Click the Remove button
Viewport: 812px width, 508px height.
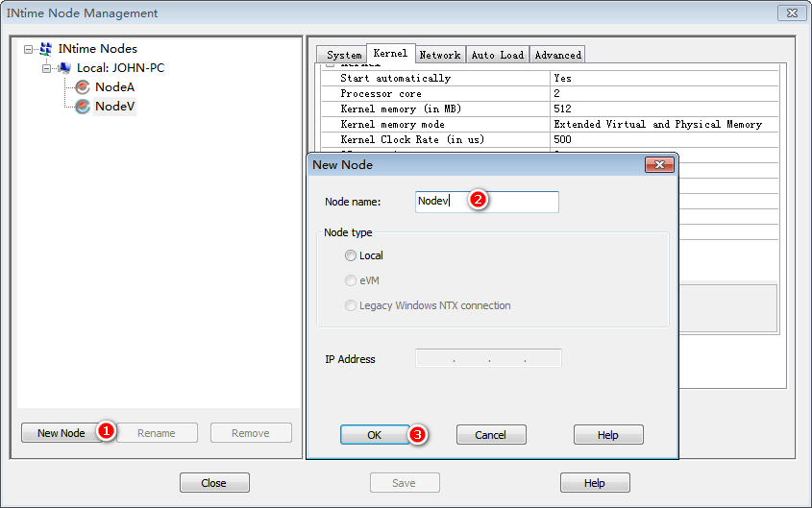point(251,433)
